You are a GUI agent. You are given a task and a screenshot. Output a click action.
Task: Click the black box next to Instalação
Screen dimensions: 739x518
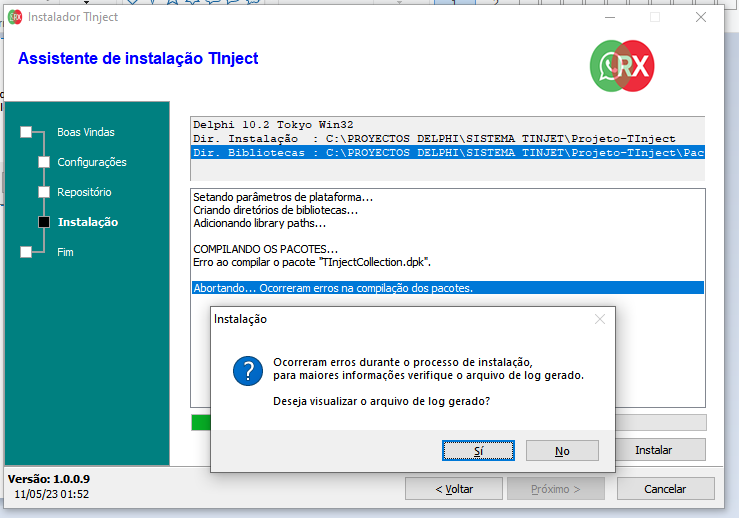coord(44,222)
